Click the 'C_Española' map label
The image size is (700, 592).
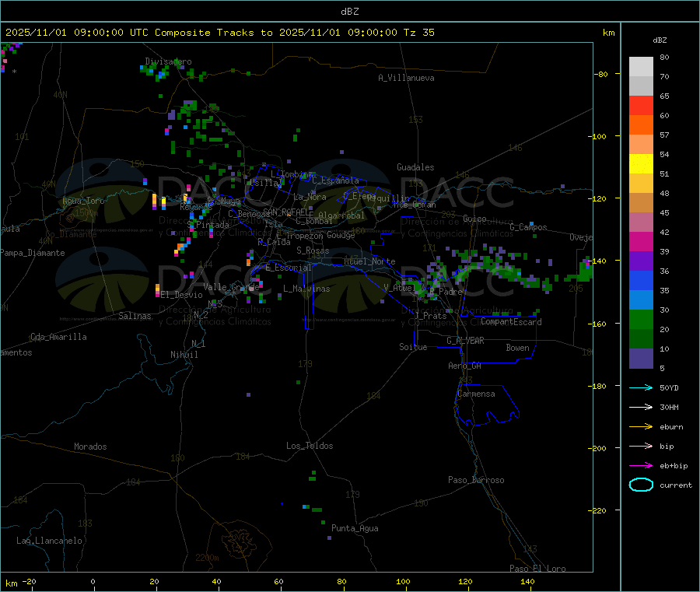point(336,180)
